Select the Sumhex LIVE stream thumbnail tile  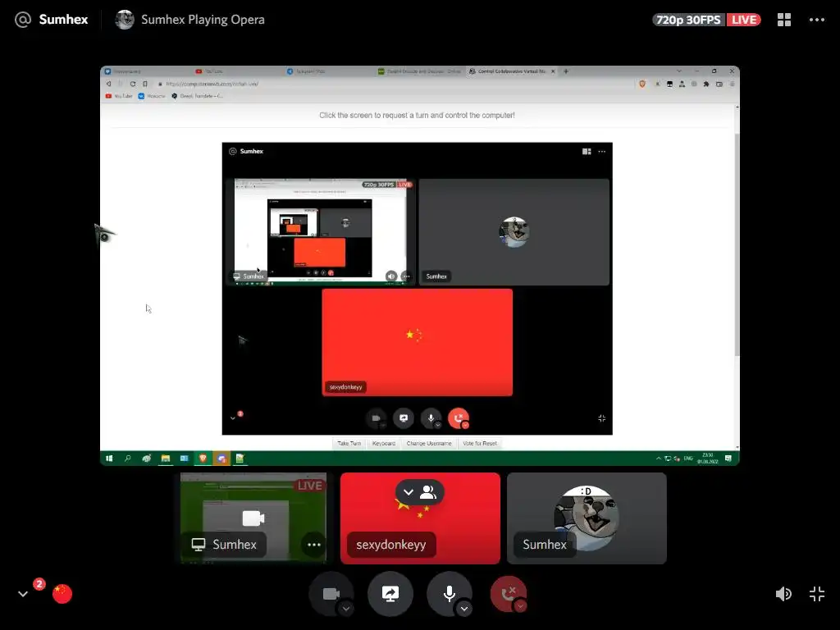(253, 518)
